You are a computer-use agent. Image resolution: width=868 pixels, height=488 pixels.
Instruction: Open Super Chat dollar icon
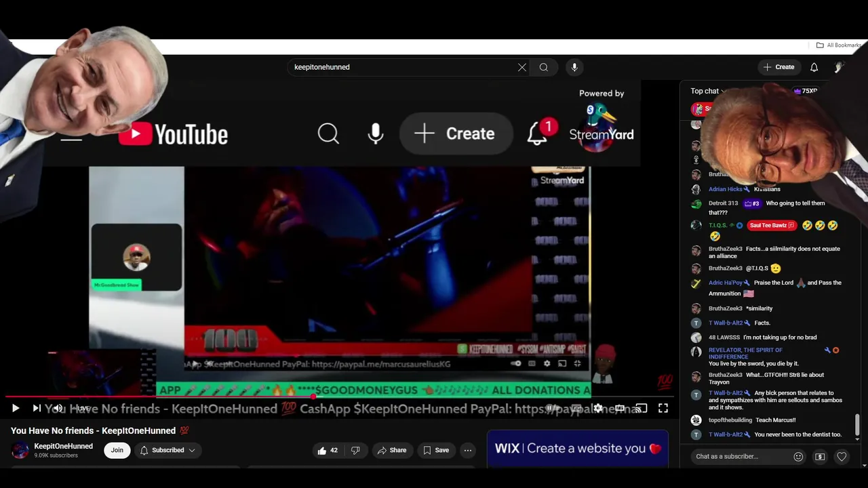[820, 457]
